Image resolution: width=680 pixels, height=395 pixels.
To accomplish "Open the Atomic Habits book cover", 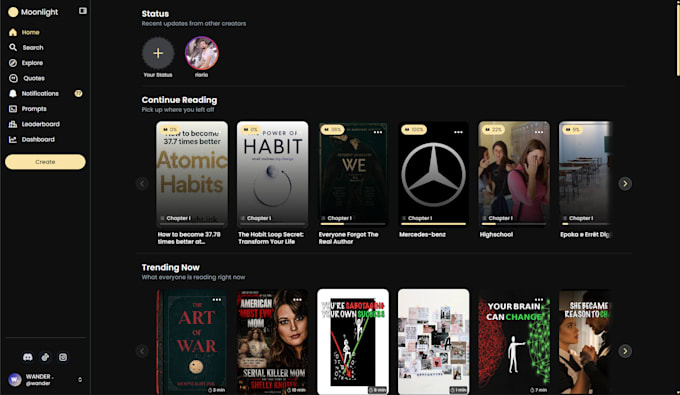I will pos(192,174).
